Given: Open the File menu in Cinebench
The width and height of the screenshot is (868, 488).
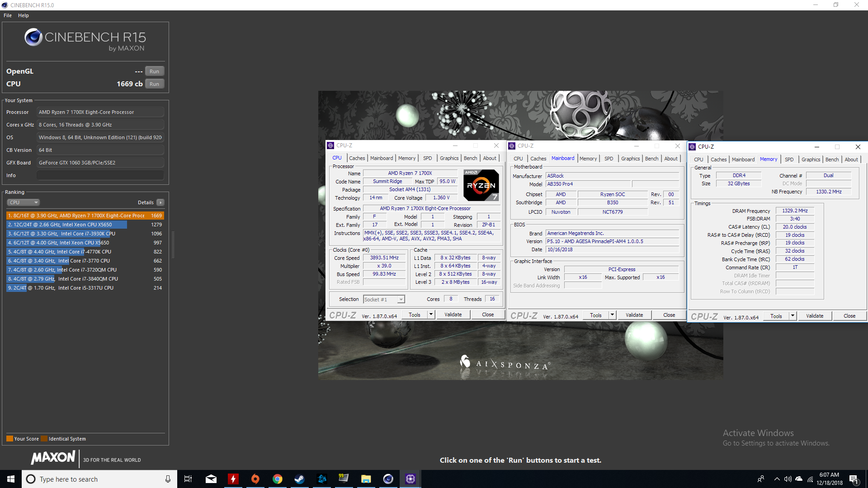Looking at the screenshot, I should coord(8,15).
